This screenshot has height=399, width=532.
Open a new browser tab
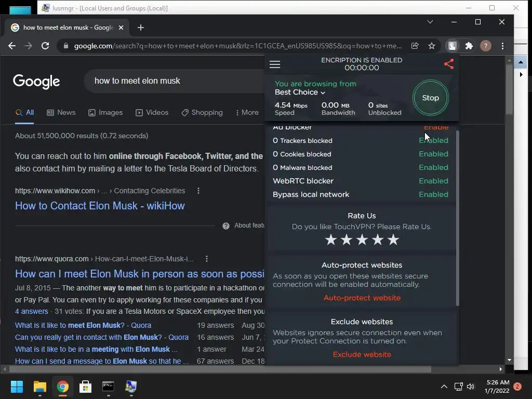[141, 28]
